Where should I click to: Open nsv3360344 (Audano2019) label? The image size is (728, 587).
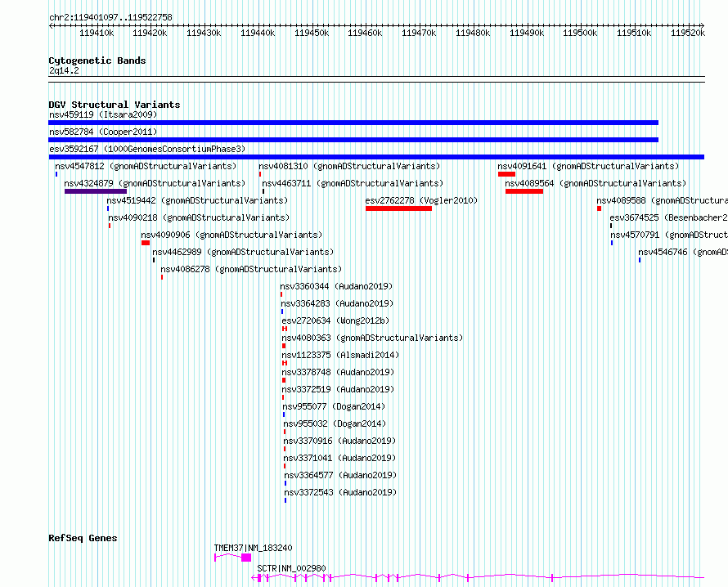tap(337, 286)
